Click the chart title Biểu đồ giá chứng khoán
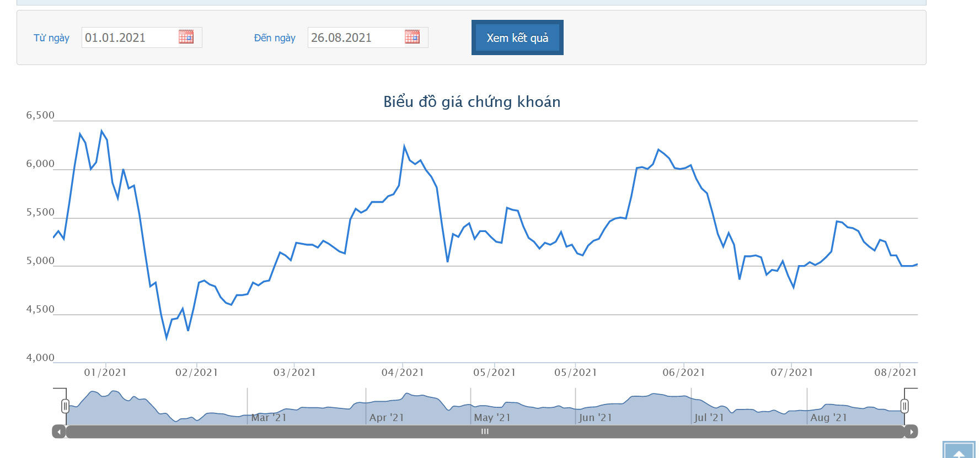Viewport: 980px width, 458px height. (472, 102)
